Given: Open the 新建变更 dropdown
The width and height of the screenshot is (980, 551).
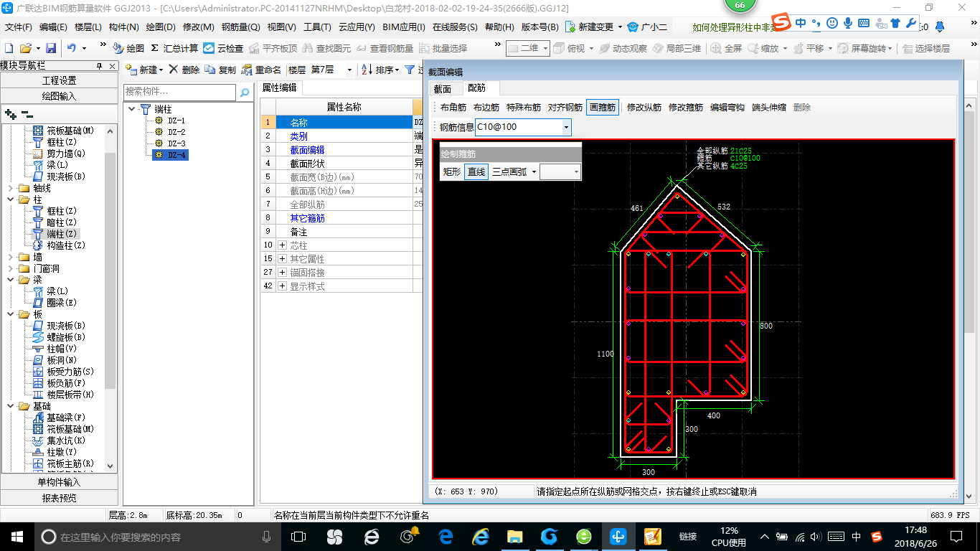Looking at the screenshot, I should [x=620, y=27].
